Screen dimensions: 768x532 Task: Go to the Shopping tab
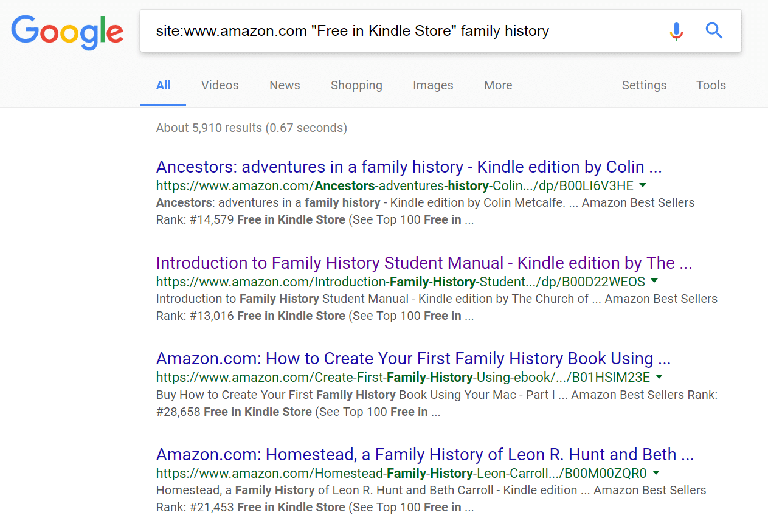pyautogui.click(x=356, y=85)
